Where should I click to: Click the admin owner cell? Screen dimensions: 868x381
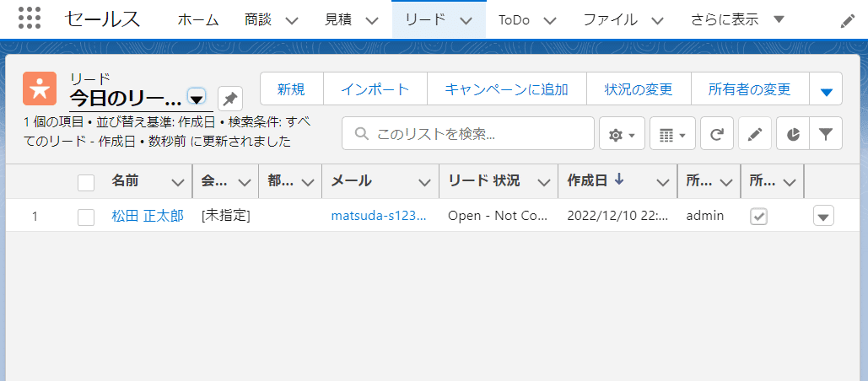(x=704, y=216)
